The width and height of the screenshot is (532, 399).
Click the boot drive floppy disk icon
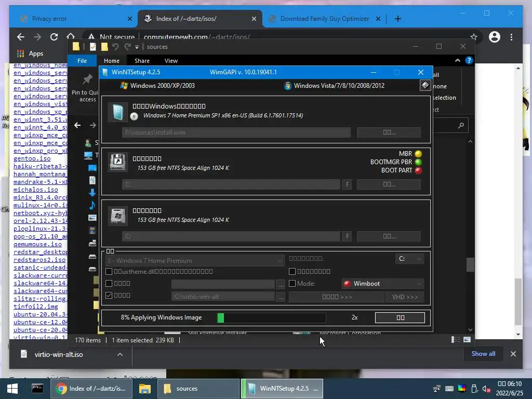point(118,162)
